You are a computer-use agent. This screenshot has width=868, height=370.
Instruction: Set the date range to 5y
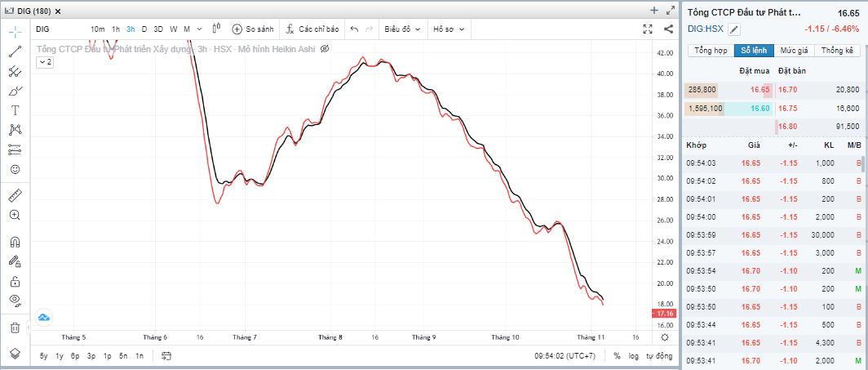(44, 356)
